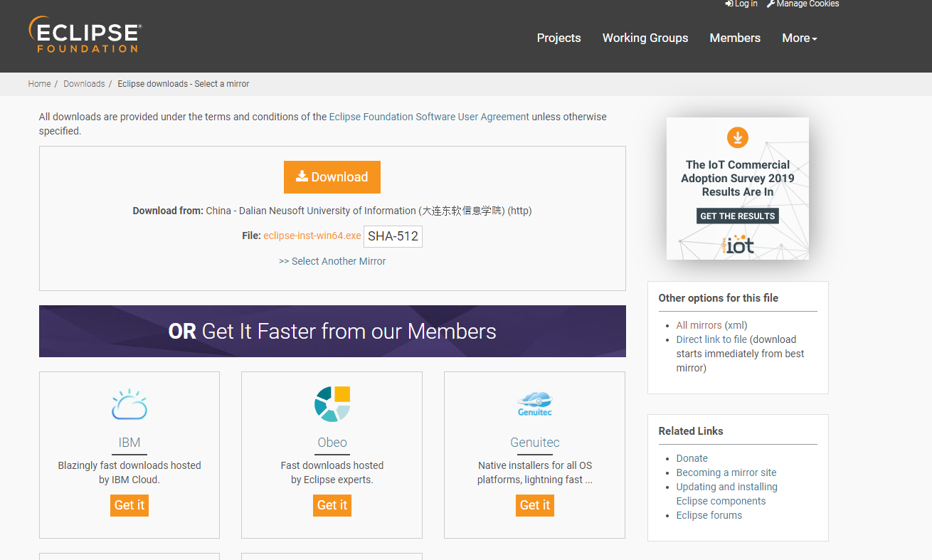Click the 'Download from:' mirror text
Screen dimensions: 932x560
(x=332, y=211)
